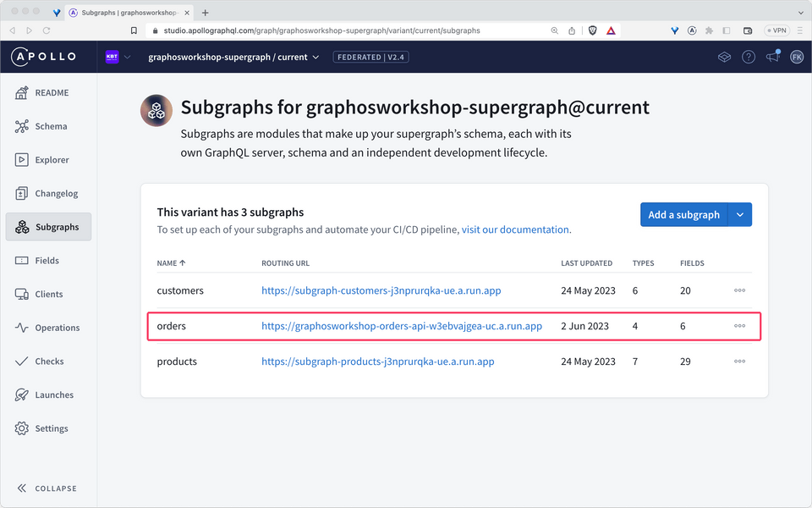Select the Subgraphs browser tab
The width and height of the screenshot is (812, 508).
129,13
